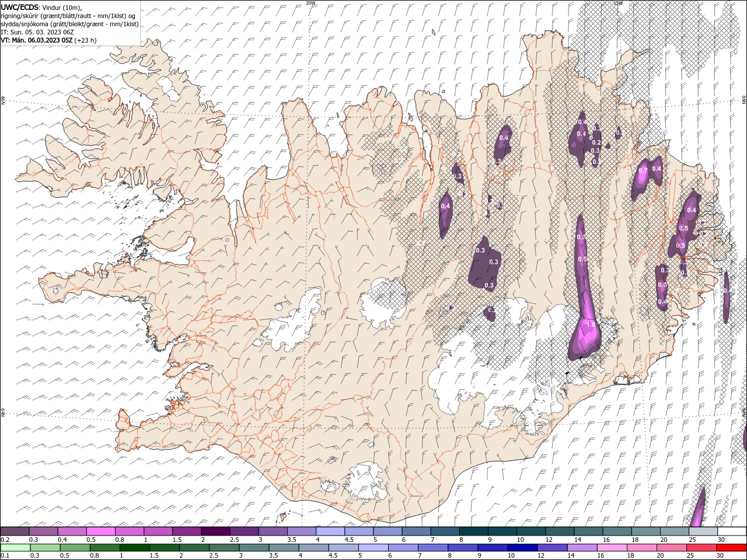Click the 0.1 label in lower legend row
747x560 pixels.
[x=5, y=556]
